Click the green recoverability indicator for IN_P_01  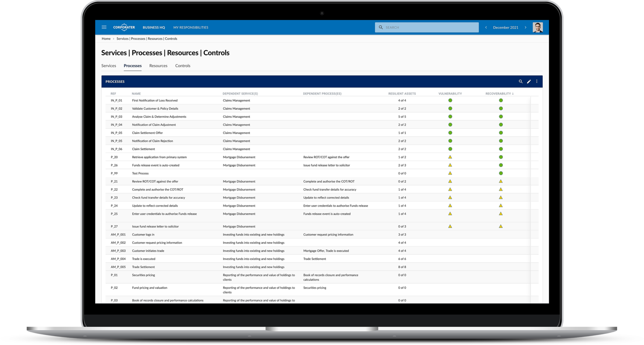(x=501, y=100)
